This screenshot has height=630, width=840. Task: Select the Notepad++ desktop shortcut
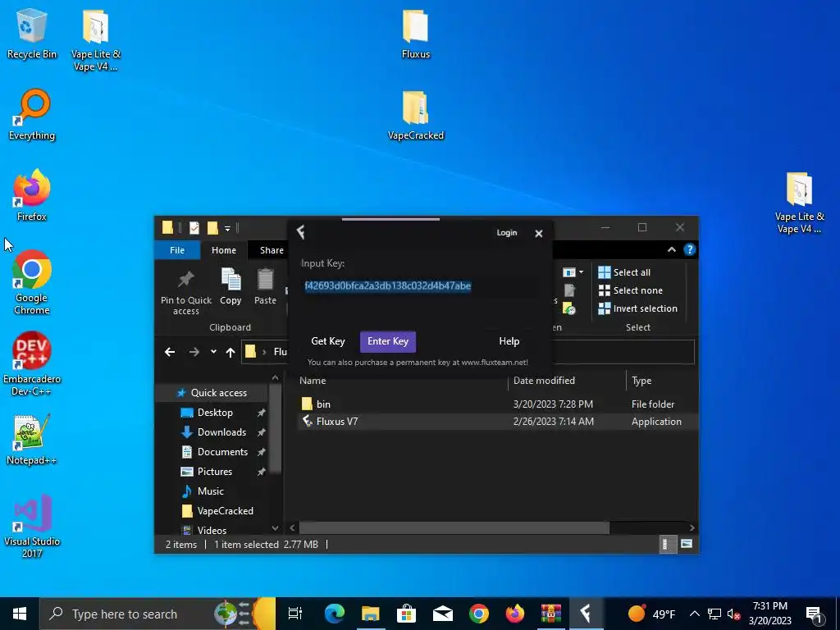point(32,440)
